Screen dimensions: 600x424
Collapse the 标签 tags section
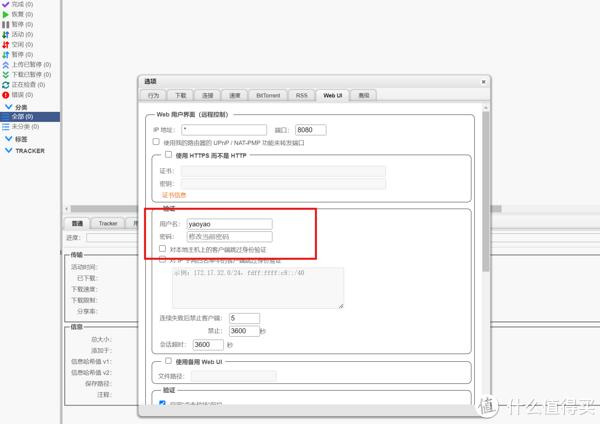click(8, 139)
